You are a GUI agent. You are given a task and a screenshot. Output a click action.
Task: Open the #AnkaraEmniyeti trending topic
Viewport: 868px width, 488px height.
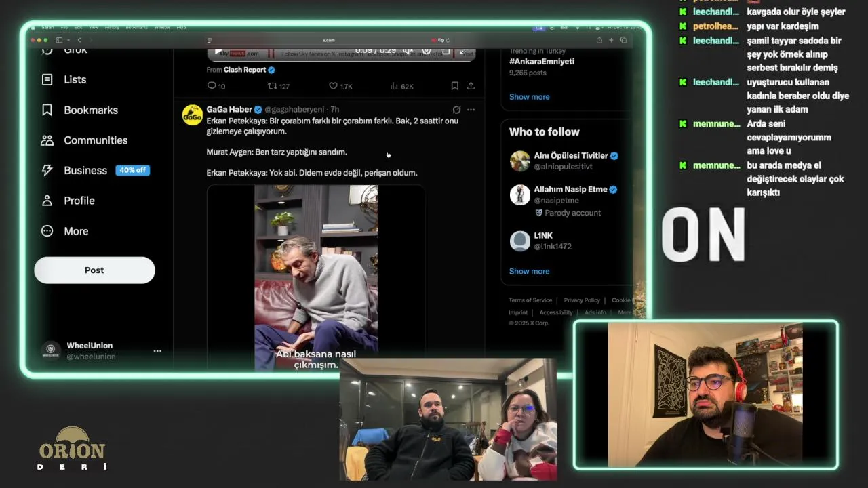[542, 61]
